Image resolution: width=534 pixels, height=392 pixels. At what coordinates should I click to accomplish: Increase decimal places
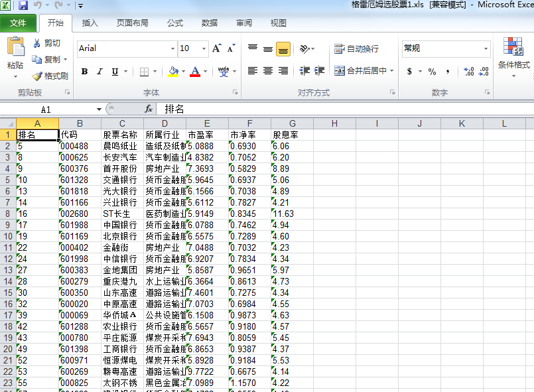(x=469, y=72)
